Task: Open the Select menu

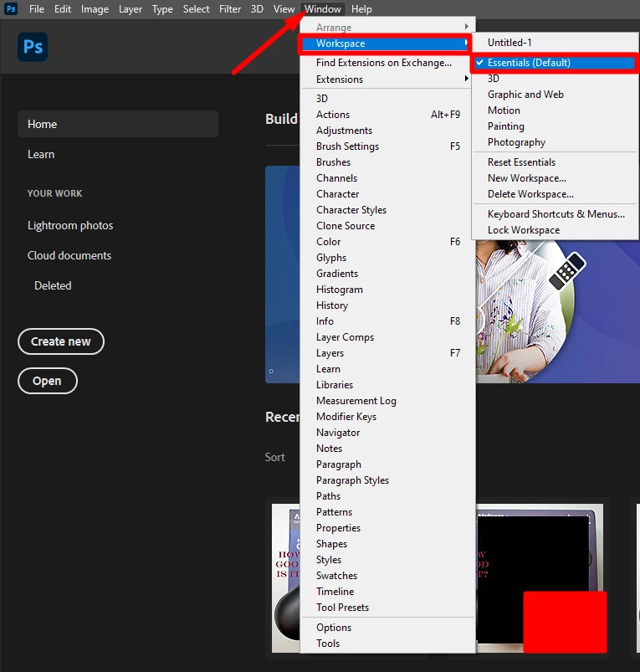Action: [x=197, y=9]
